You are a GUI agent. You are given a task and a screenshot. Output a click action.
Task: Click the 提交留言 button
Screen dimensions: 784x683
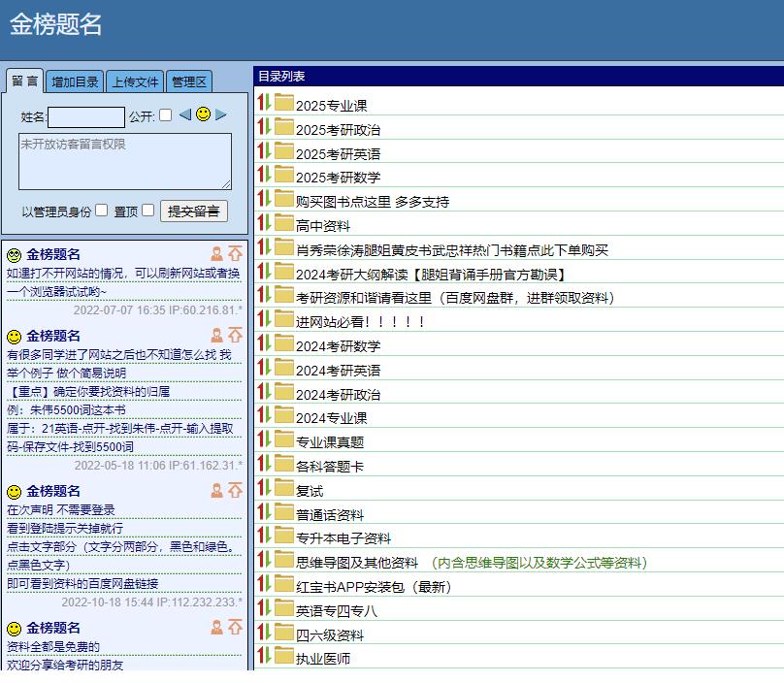(x=193, y=211)
